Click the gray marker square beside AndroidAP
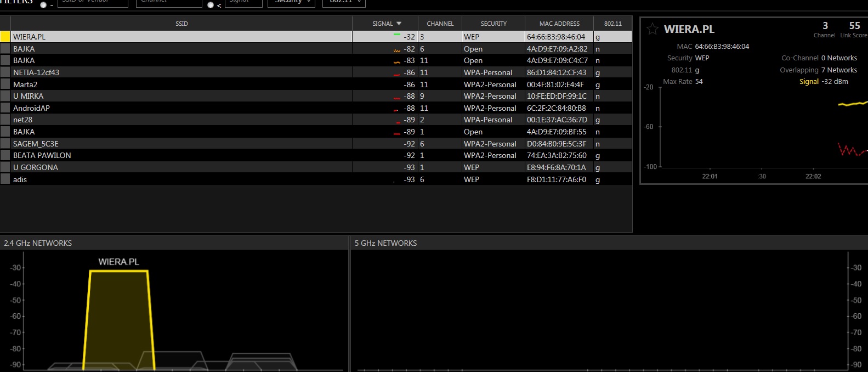Viewport: 868px width, 372px height. 5,108
